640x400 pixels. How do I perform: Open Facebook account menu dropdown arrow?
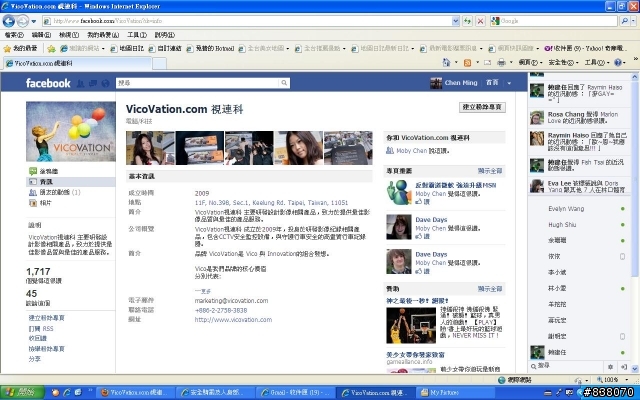pyautogui.click(x=509, y=83)
